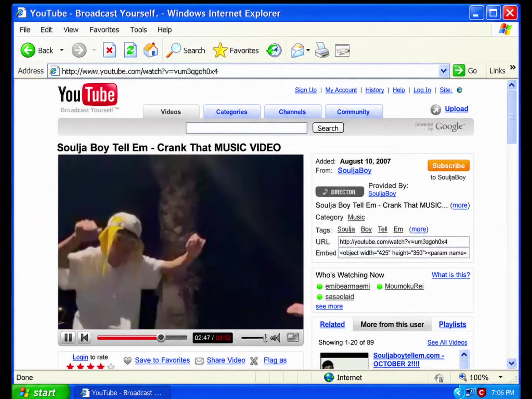
Task: Click the video URL text field
Action: pyautogui.click(x=404, y=242)
